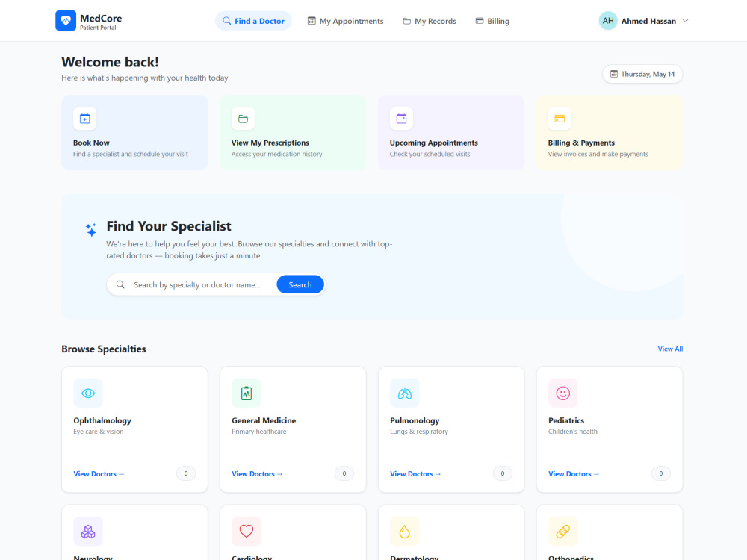The image size is (747, 560).
Task: Click the Billing card icon in navbar
Action: click(x=480, y=21)
